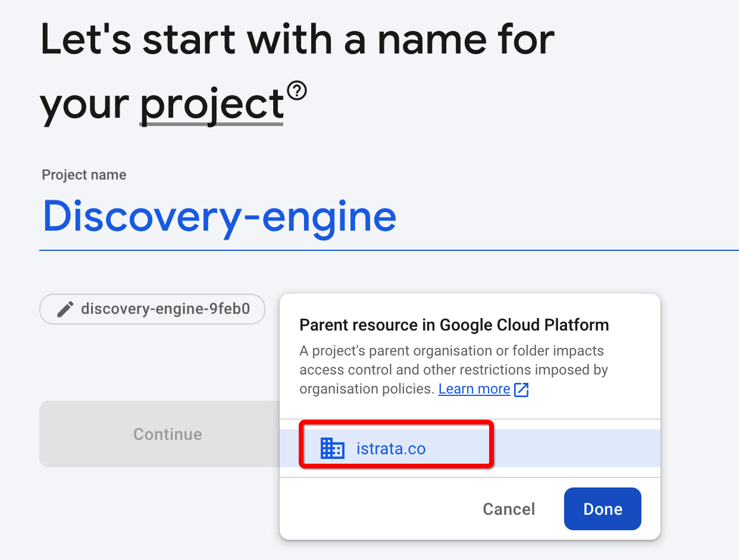The height and width of the screenshot is (560, 739).
Task: Focus the Discovery-engine project name field
Action: (x=219, y=215)
